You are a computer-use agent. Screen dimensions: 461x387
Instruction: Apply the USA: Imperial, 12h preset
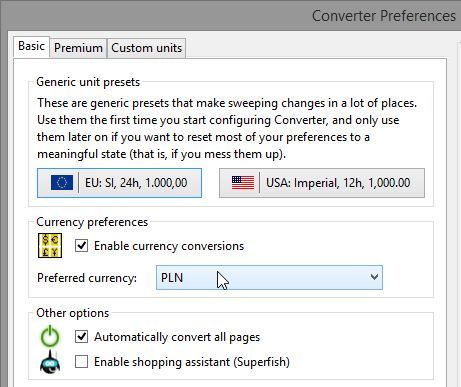(322, 183)
